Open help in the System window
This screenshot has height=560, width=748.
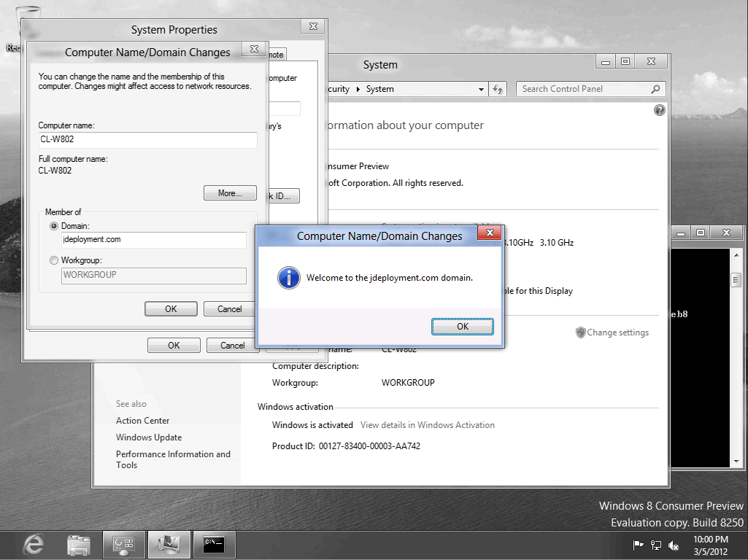pos(659,110)
